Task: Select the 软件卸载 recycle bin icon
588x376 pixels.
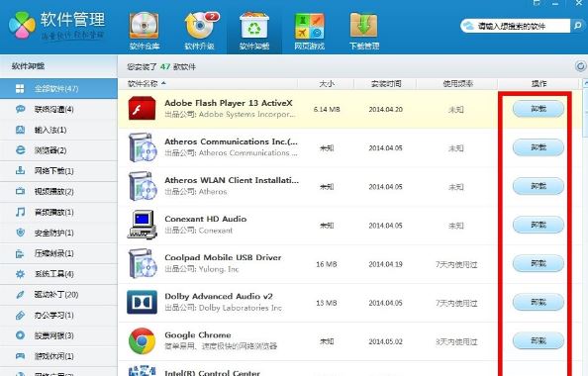Action: tap(254, 26)
